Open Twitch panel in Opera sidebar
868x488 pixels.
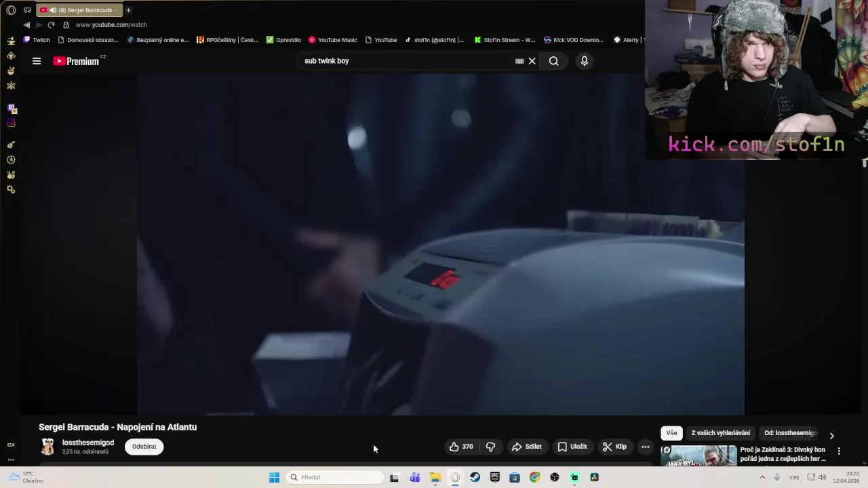[x=12, y=108]
